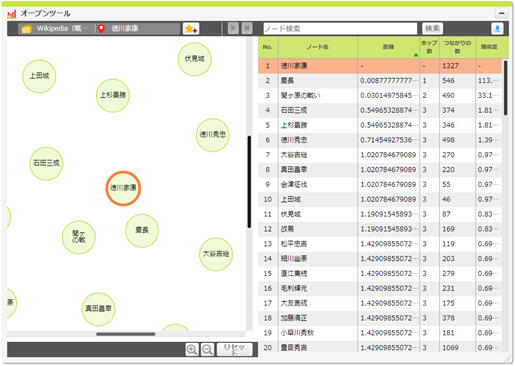This screenshot has width=515, height=366.
Task: Select table row 9 会津征伐
Action: click(x=380, y=185)
